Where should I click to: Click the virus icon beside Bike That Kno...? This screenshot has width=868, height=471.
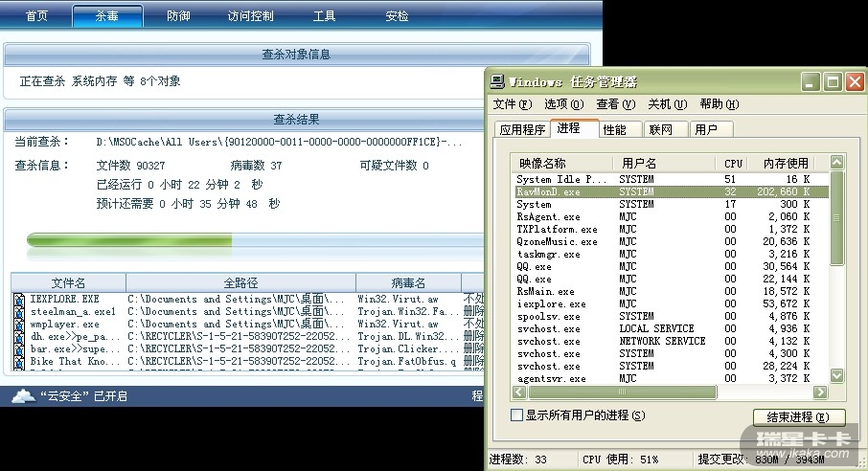[x=19, y=362]
